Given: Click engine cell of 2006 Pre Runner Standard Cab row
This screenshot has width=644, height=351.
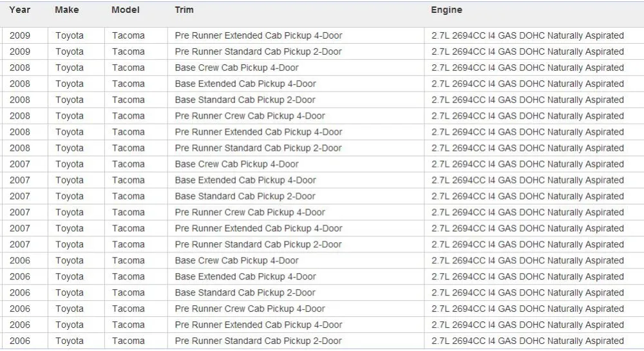Looking at the screenshot, I should pos(527,341).
